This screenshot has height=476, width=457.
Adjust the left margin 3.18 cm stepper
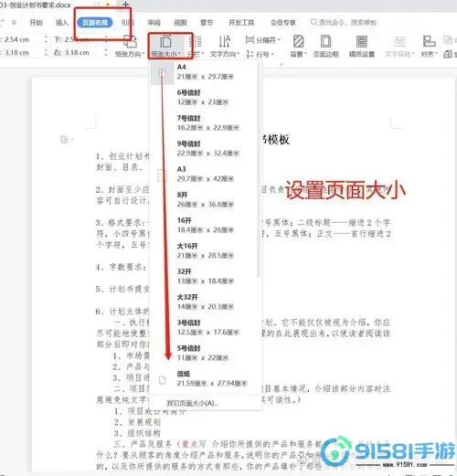(x=46, y=53)
